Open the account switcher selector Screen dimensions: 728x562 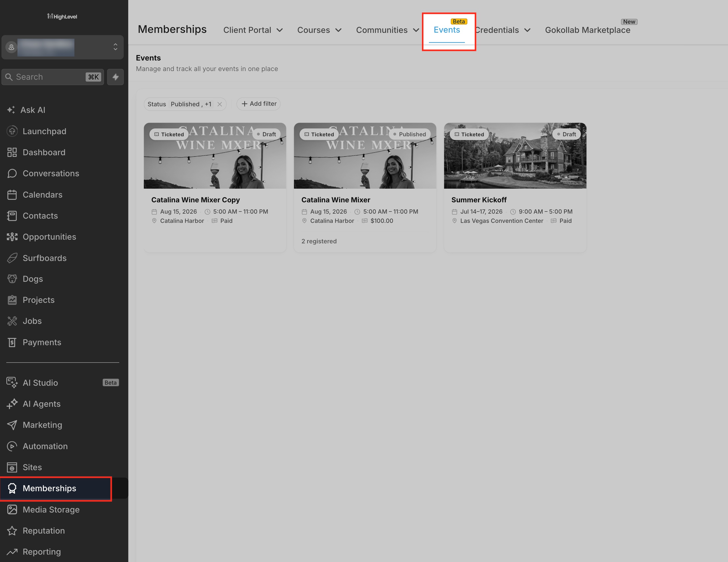63,47
